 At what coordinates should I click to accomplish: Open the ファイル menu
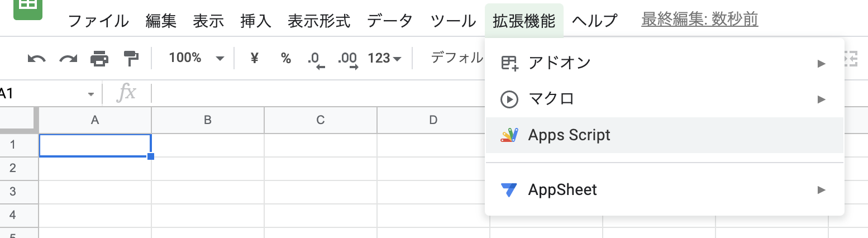[98, 21]
